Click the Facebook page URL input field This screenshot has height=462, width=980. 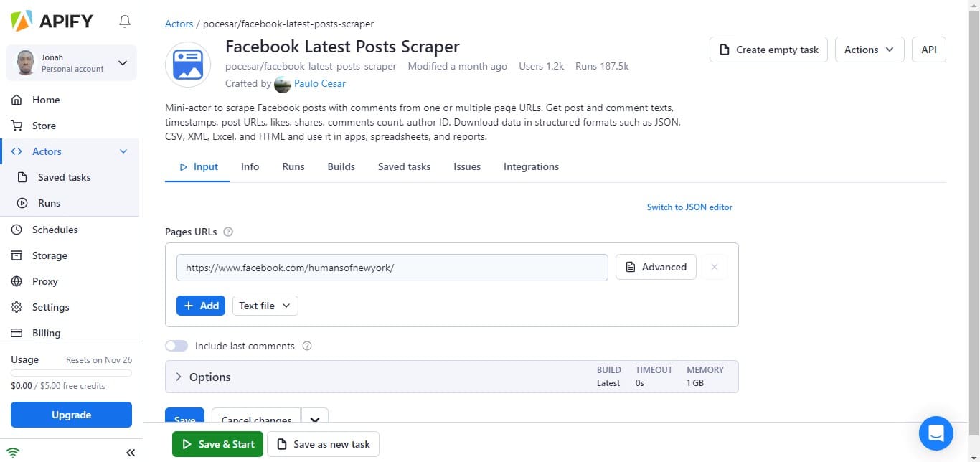pos(392,267)
